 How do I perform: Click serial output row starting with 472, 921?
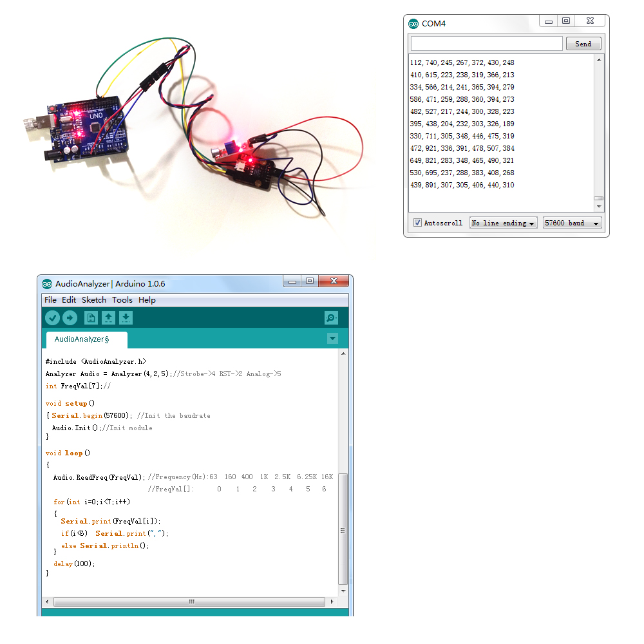(x=462, y=148)
